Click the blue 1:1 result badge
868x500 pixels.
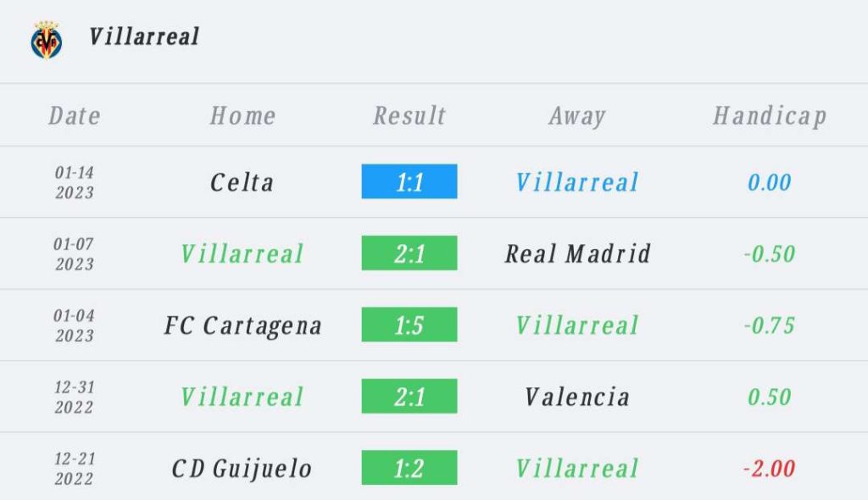(409, 181)
